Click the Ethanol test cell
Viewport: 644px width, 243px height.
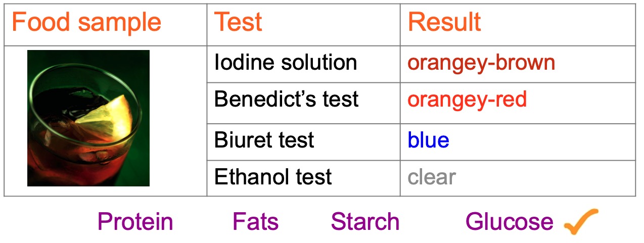tap(273, 177)
